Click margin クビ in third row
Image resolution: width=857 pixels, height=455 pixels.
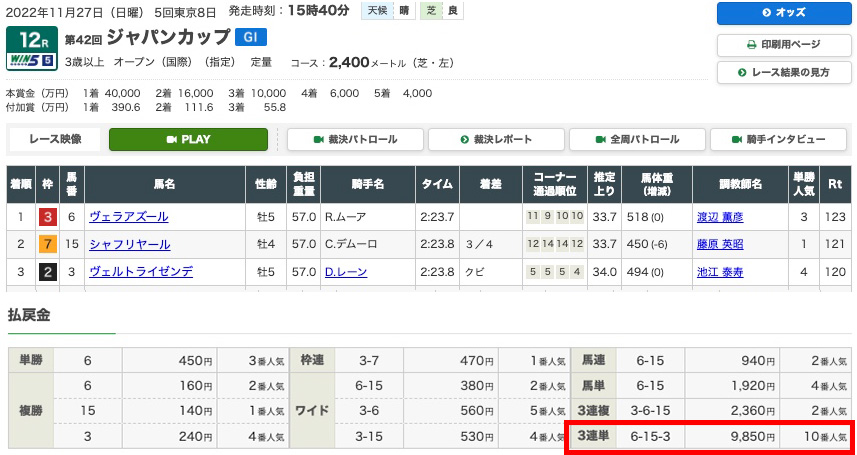[474, 272]
